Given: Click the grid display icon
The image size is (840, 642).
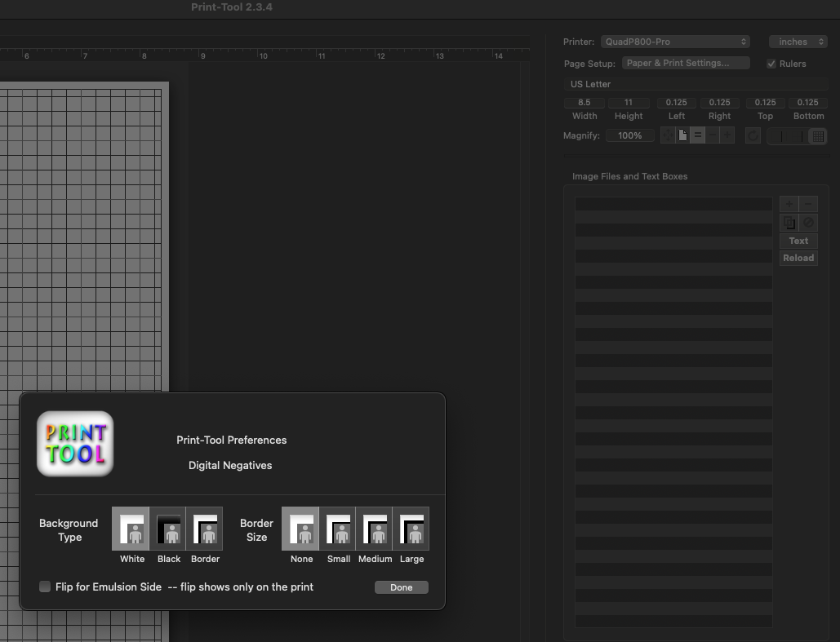Looking at the screenshot, I should [x=816, y=136].
